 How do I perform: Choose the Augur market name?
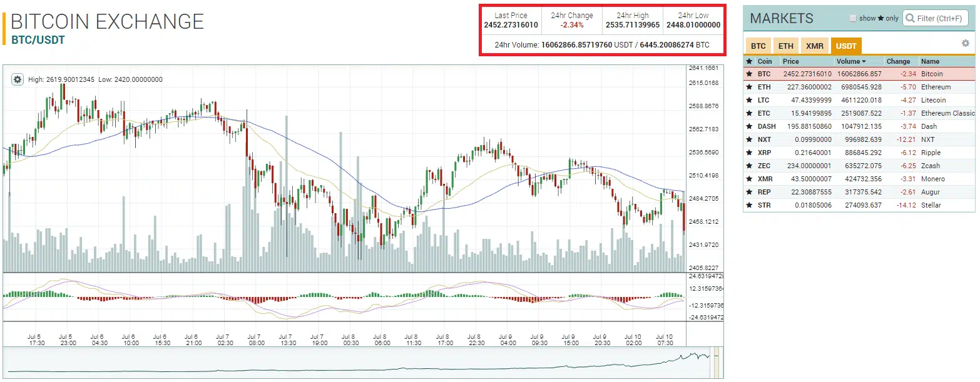(x=931, y=192)
